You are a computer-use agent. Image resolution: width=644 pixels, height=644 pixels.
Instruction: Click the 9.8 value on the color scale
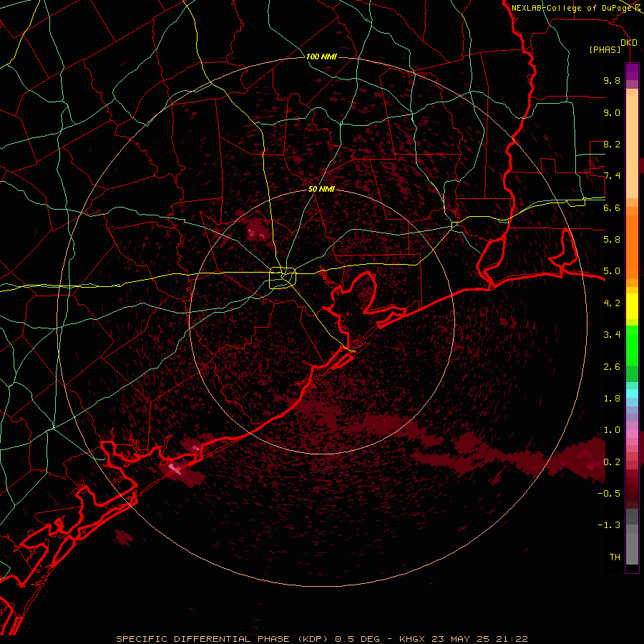point(612,80)
